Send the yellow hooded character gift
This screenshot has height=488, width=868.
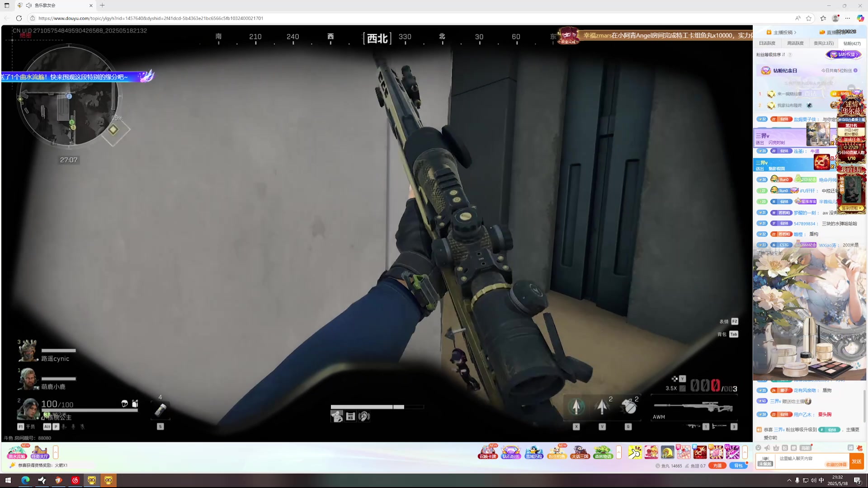click(667, 452)
